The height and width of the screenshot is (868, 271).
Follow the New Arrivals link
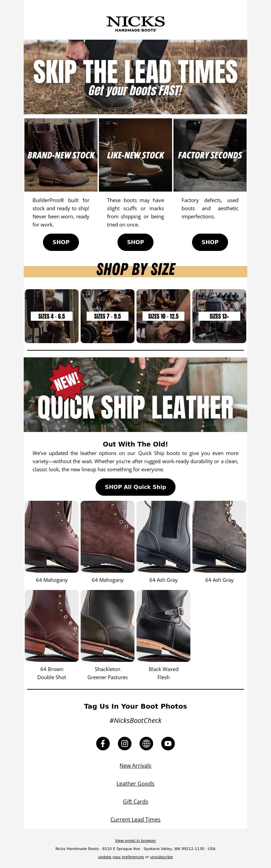pos(135,766)
